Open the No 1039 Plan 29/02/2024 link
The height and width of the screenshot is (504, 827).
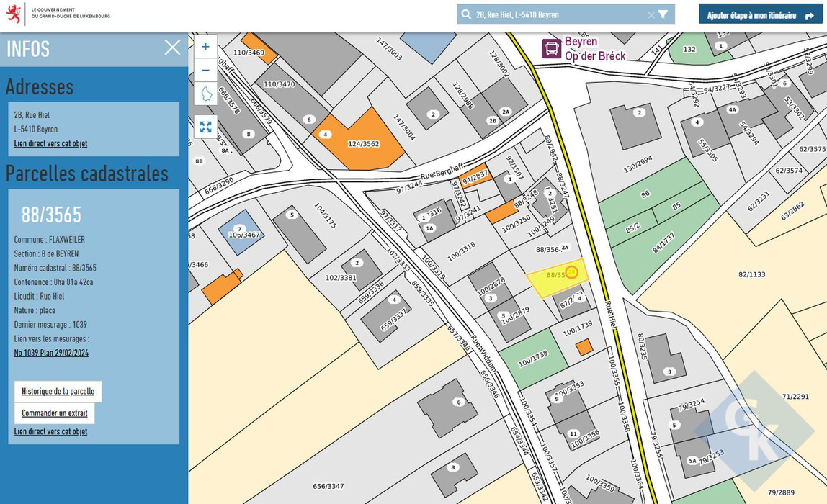click(51, 353)
